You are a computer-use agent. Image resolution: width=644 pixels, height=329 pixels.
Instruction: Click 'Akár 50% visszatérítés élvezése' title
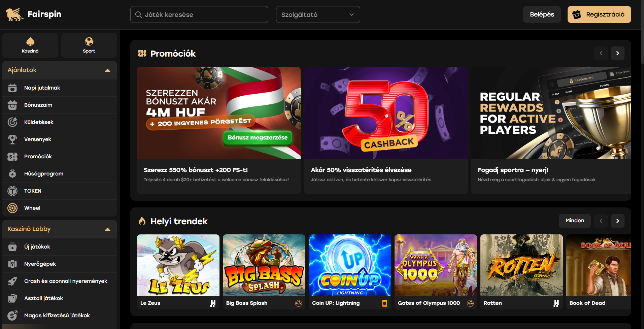tap(361, 170)
